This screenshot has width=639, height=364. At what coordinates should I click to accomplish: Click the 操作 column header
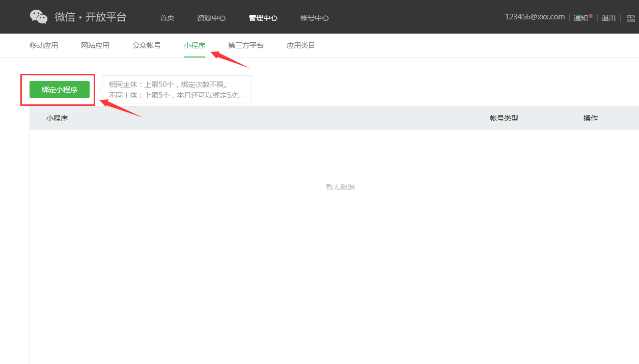(591, 118)
